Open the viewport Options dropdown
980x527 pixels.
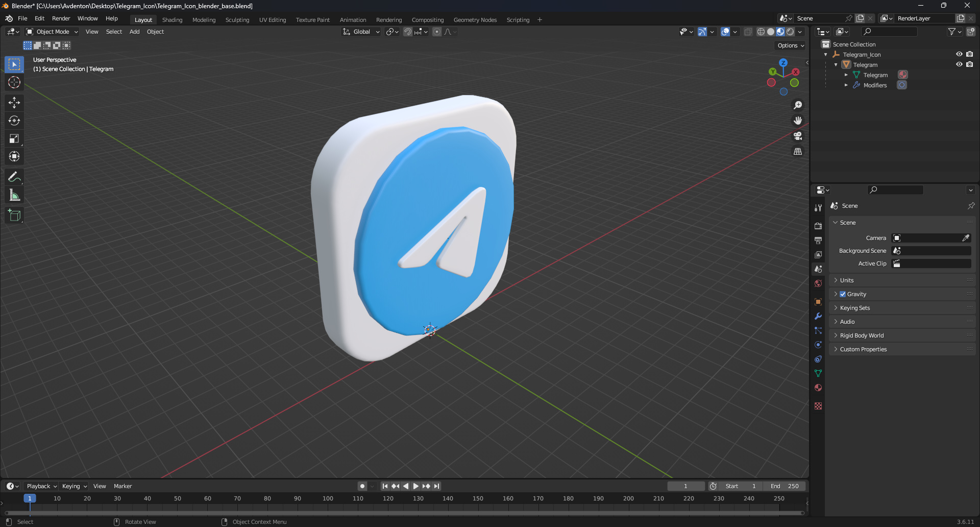click(791, 45)
